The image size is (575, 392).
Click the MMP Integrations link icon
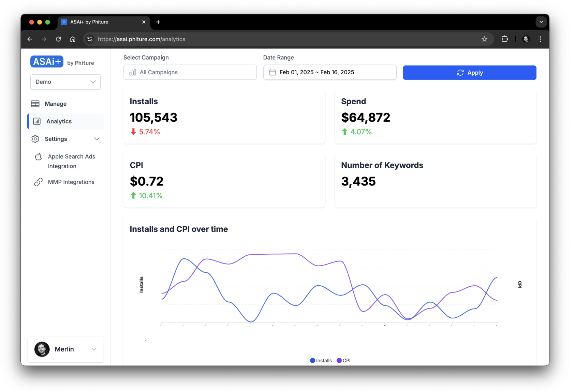pos(39,182)
